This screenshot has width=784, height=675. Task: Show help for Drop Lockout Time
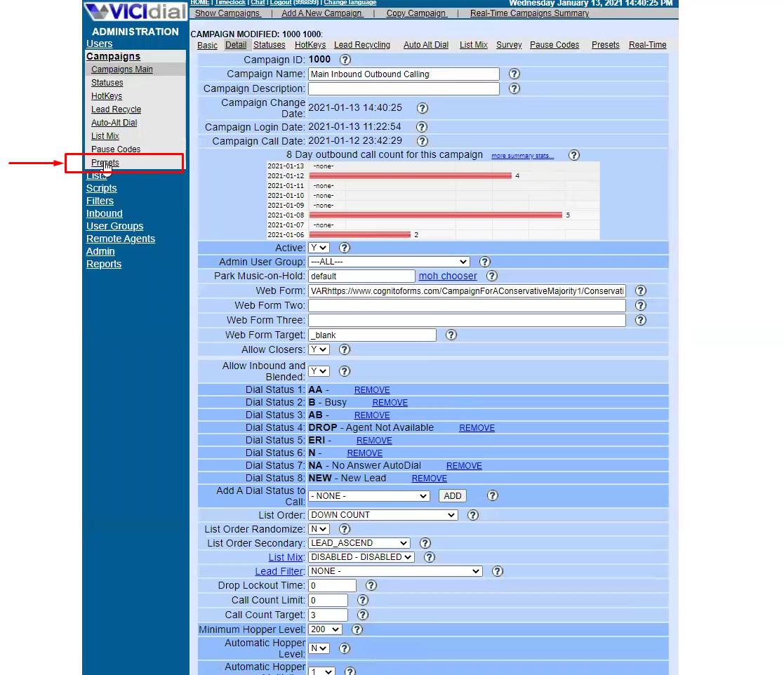point(371,585)
